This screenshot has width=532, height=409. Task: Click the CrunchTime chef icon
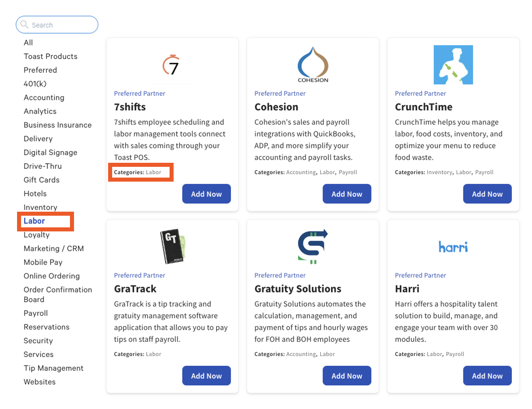pyautogui.click(x=453, y=65)
